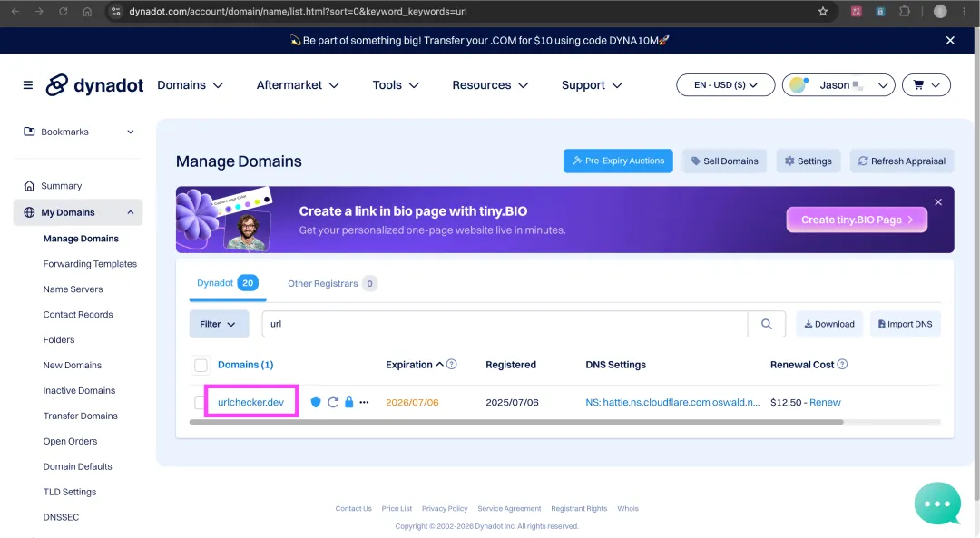Open the Whois footer link
This screenshot has width=980, height=538.
(x=628, y=509)
